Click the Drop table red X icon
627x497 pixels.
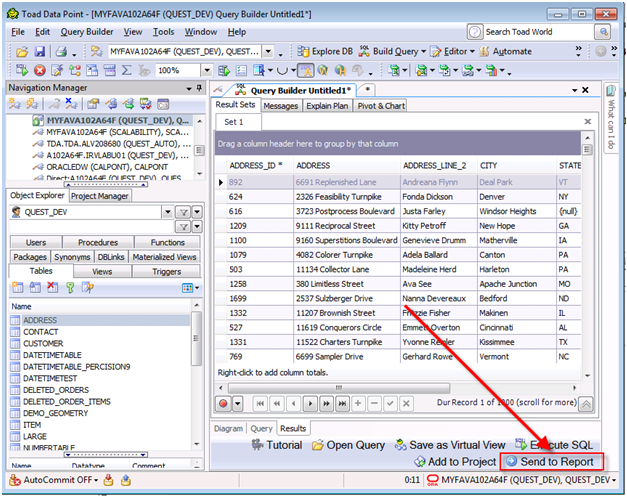pos(52,287)
